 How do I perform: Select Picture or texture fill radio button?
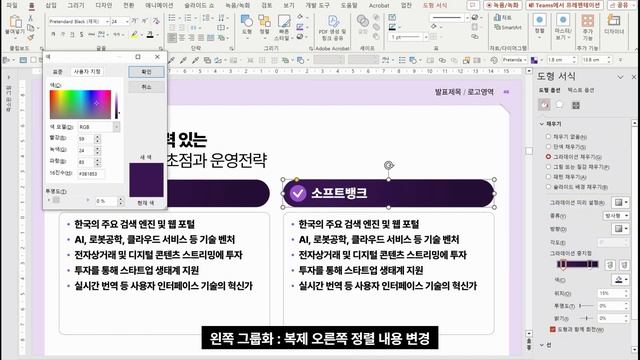(549, 167)
